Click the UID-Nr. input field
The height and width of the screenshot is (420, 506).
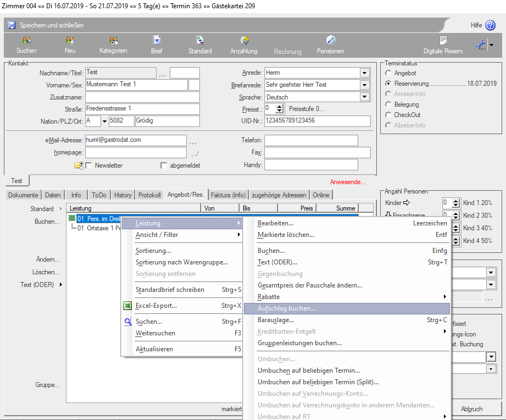tap(318, 121)
